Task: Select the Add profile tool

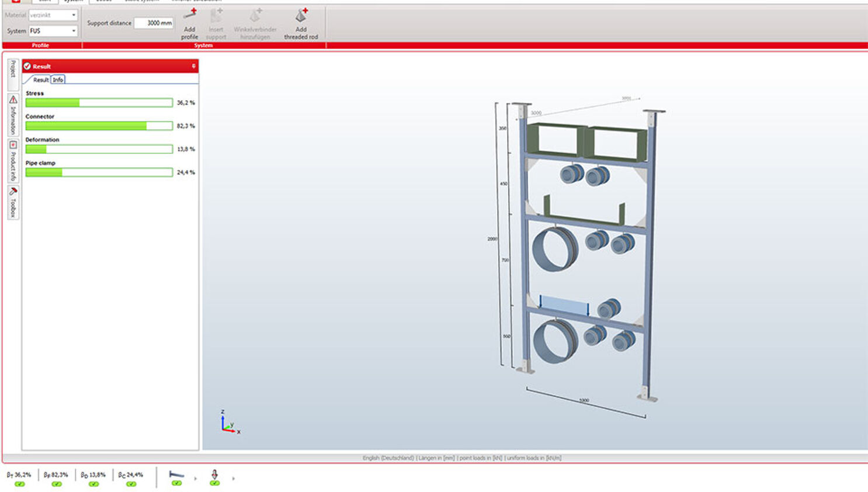Action: pyautogui.click(x=190, y=23)
